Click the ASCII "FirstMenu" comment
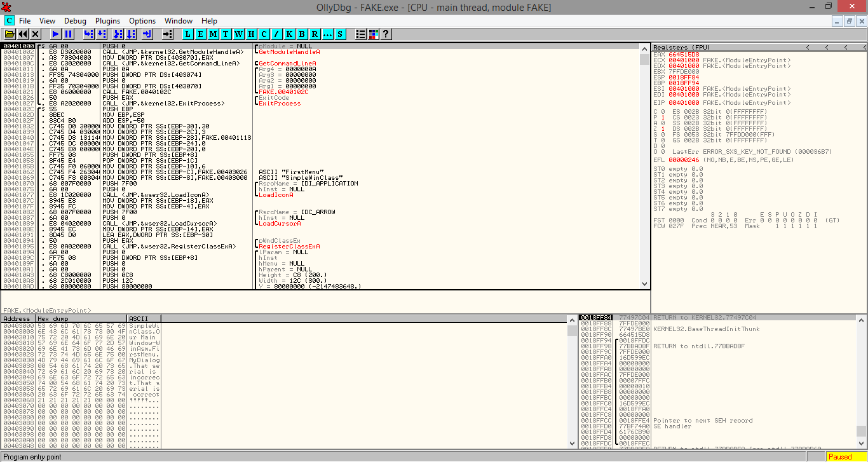Viewport: 868px width, 462px height. 292,172
